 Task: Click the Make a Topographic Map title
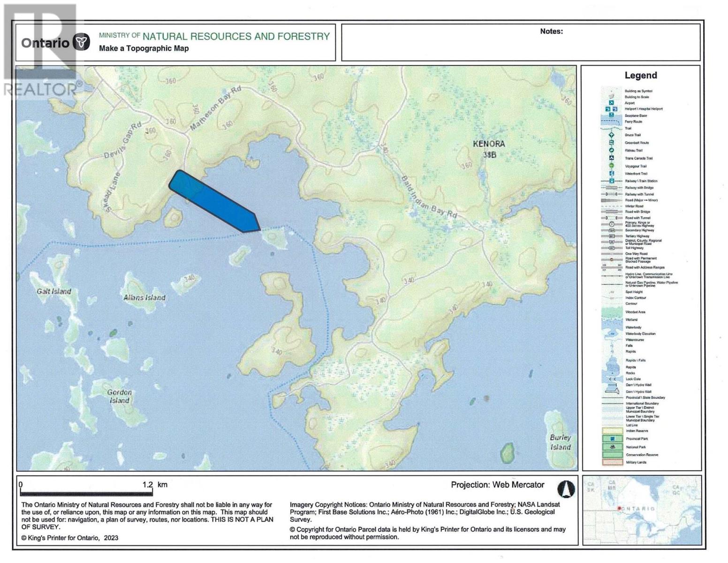(144, 48)
